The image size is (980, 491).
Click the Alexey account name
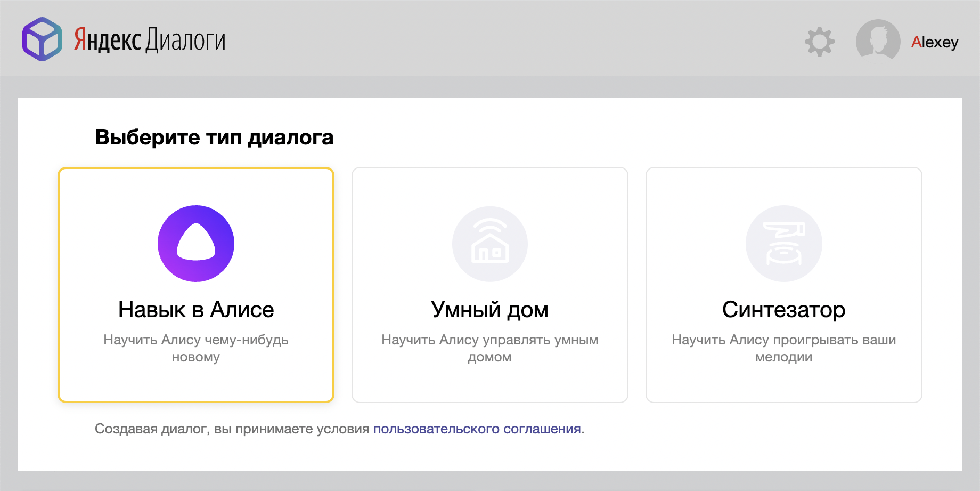click(x=935, y=42)
